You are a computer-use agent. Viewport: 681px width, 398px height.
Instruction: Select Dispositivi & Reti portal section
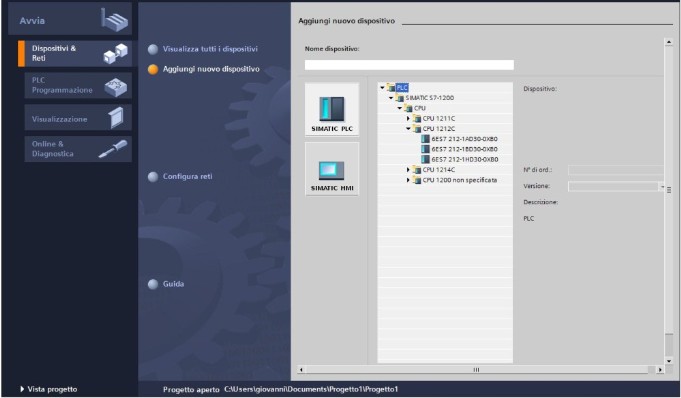point(78,53)
